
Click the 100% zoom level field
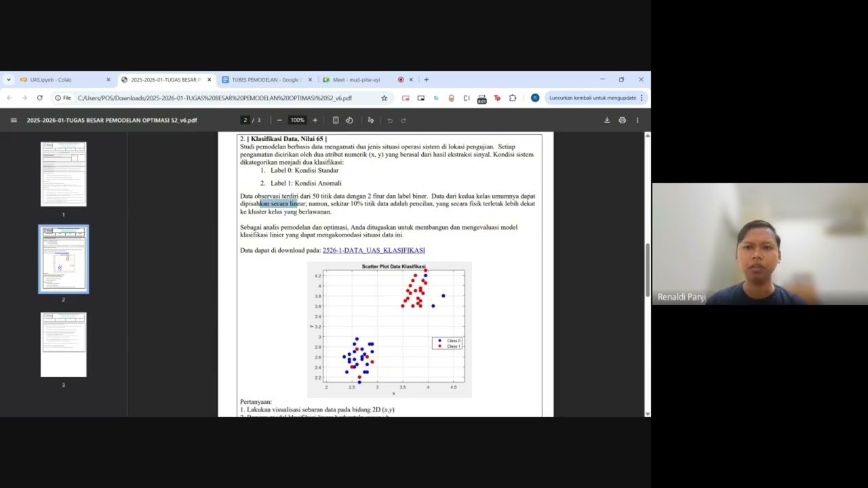click(297, 120)
